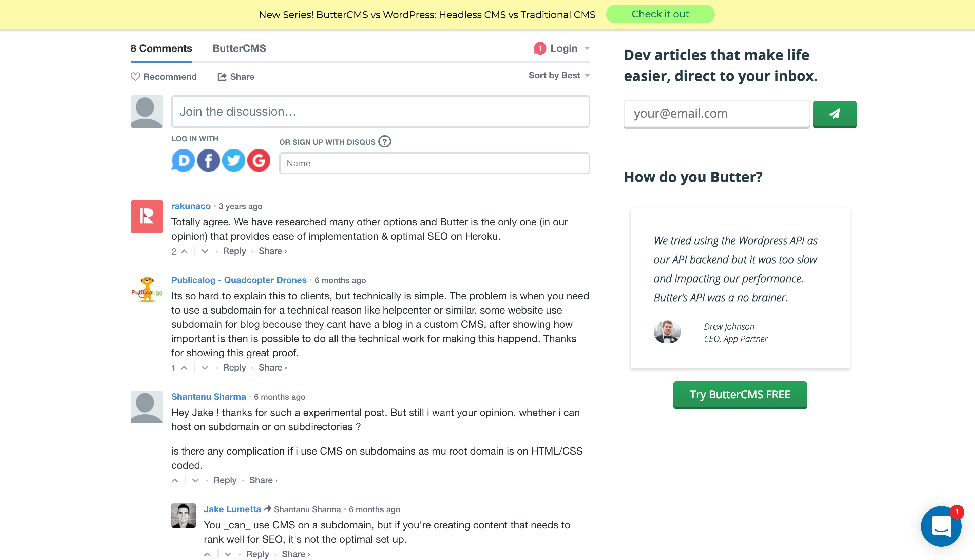Expand the Sort by Best dropdown
975x560 pixels.
[558, 75]
